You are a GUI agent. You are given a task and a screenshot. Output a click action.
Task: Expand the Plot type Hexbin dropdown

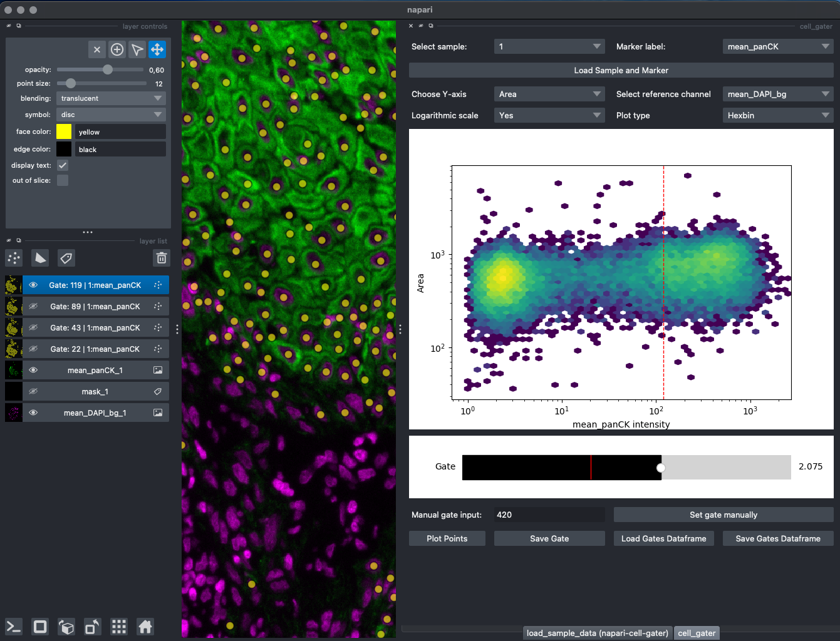(777, 116)
